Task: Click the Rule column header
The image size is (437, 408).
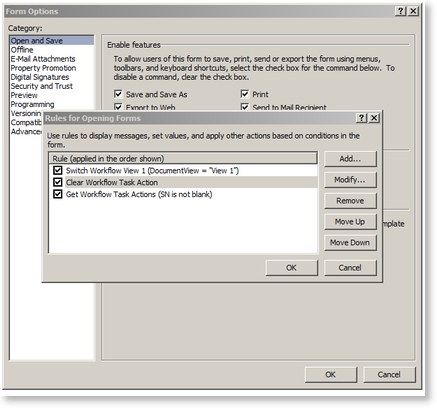Action: click(x=183, y=159)
